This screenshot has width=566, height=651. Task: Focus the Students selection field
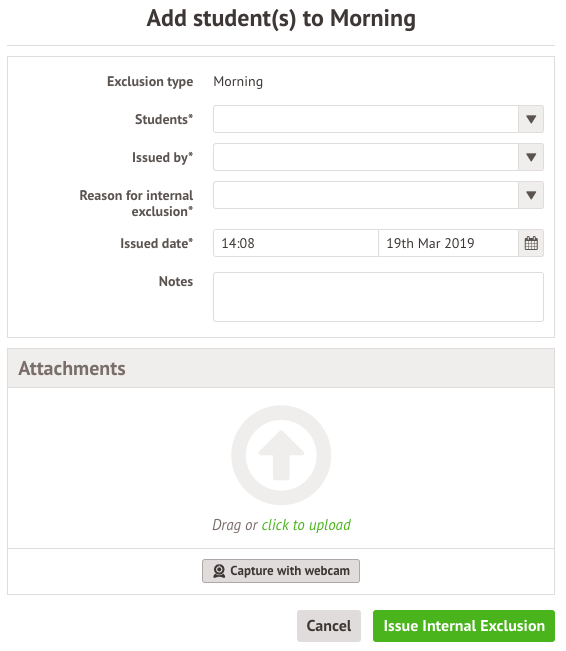click(x=366, y=119)
